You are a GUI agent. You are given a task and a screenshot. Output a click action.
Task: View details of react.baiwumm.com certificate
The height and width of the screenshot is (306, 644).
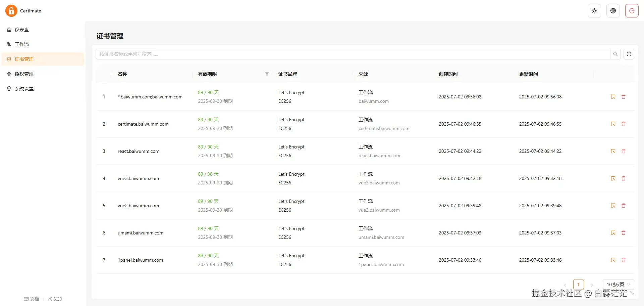point(613,151)
